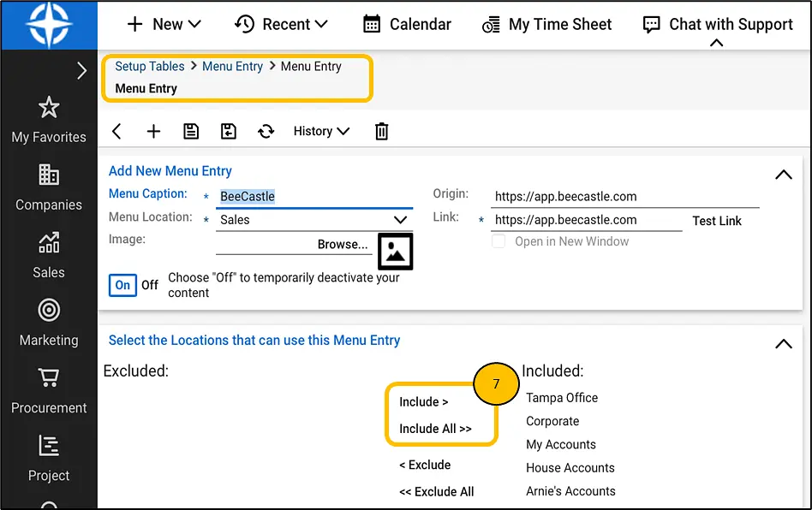Switch the toggle to On

point(122,285)
